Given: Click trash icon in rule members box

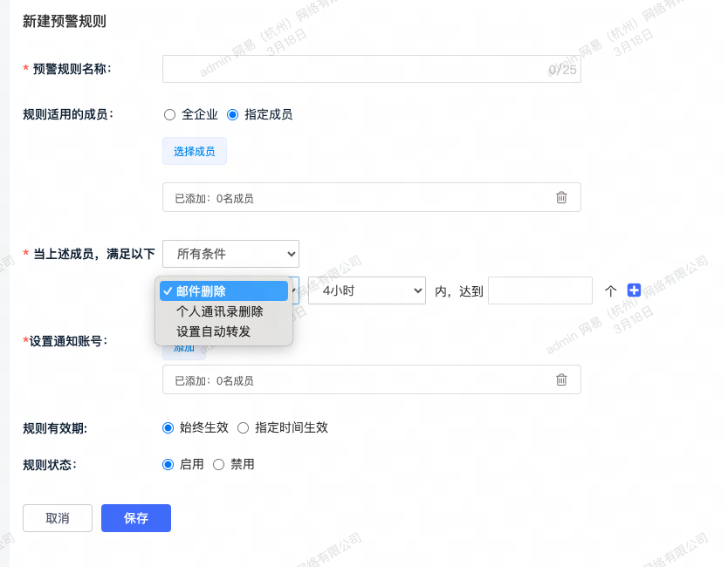Looking at the screenshot, I should (561, 197).
